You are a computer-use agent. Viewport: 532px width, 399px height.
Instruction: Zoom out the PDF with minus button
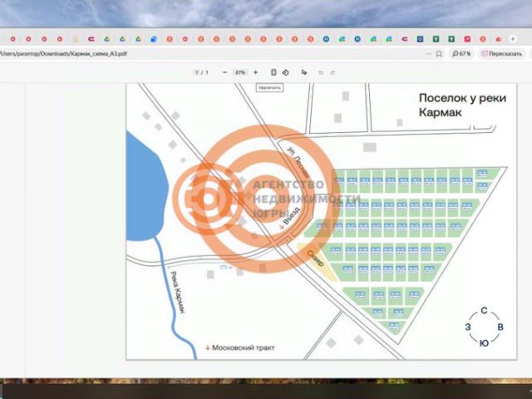pyautogui.click(x=224, y=72)
